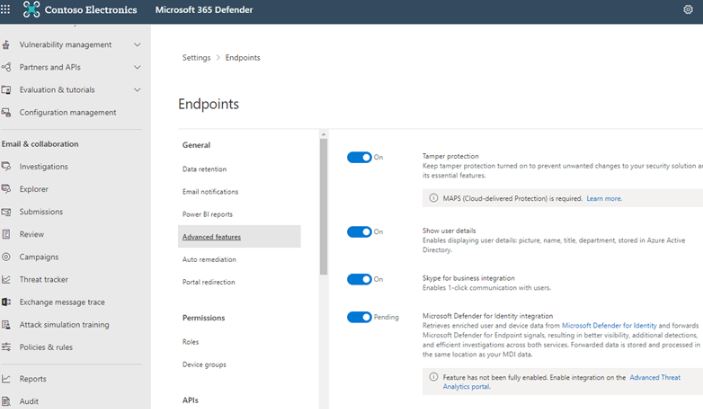Click Microsoft 365 Defender header title
This screenshot has width=703, height=409.
[x=204, y=9]
